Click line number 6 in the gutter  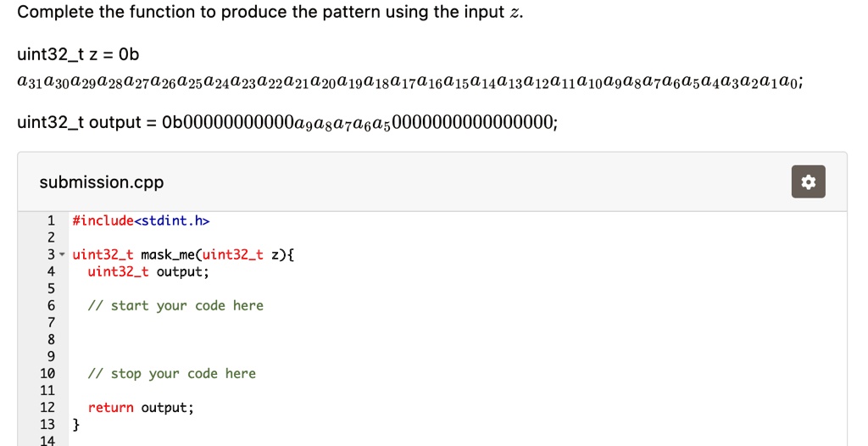50,306
